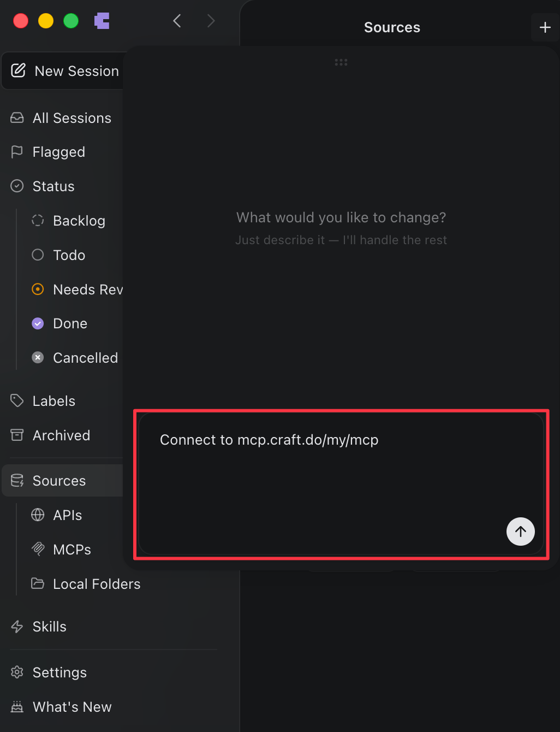Click the Labels tag icon
Screen dimensions: 560x732
click(17, 400)
